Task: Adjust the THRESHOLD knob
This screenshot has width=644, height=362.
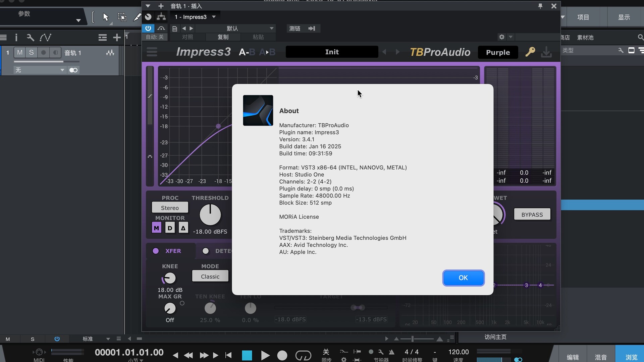Action: (210, 215)
